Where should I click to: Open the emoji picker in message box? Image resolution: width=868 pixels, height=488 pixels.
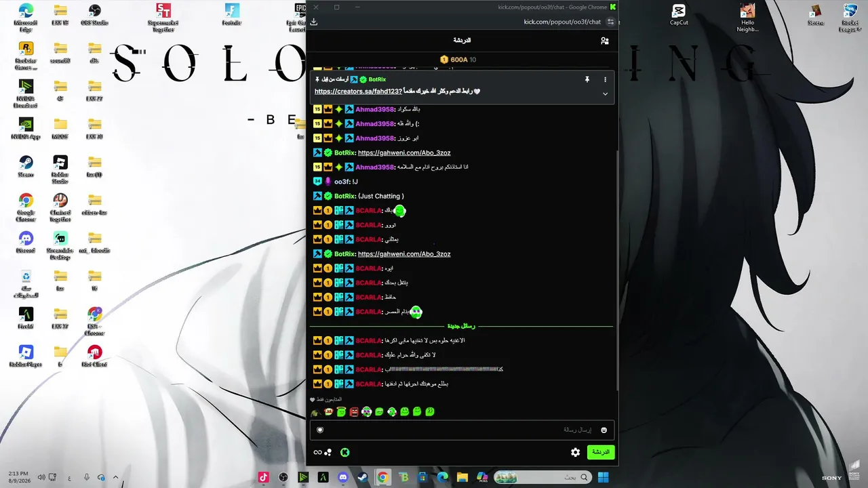click(x=604, y=430)
